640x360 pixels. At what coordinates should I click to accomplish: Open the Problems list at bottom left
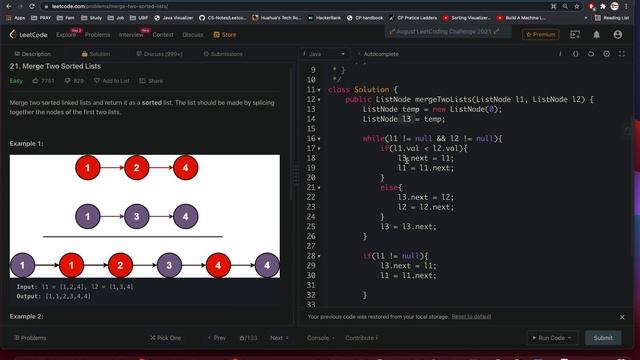(x=30, y=338)
